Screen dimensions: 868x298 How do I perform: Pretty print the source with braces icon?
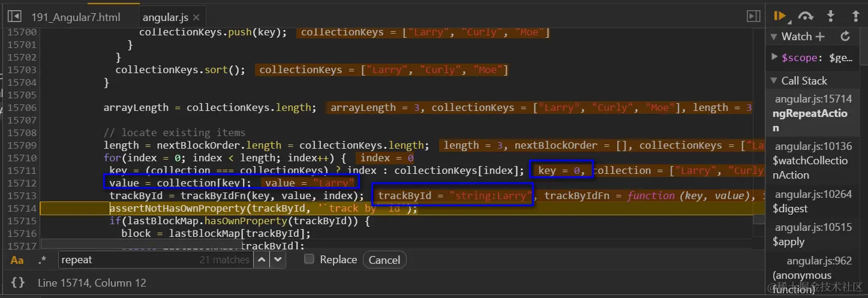click(18, 282)
